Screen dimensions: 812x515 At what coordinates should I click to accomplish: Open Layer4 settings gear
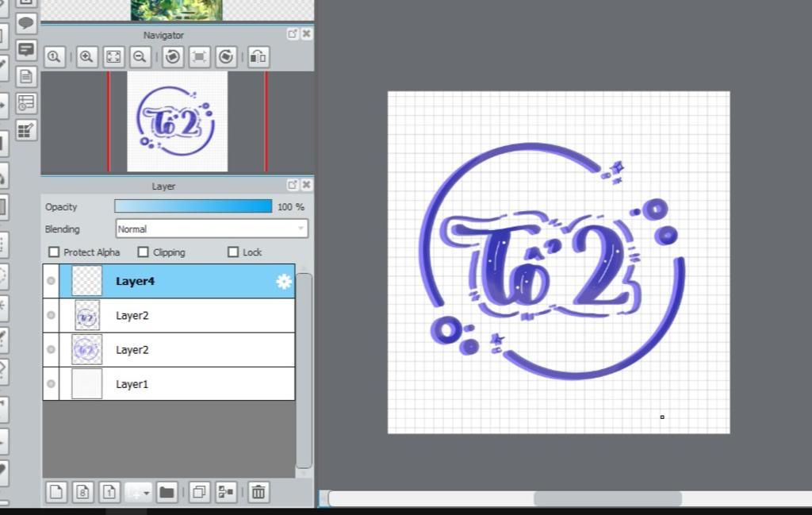tap(284, 282)
